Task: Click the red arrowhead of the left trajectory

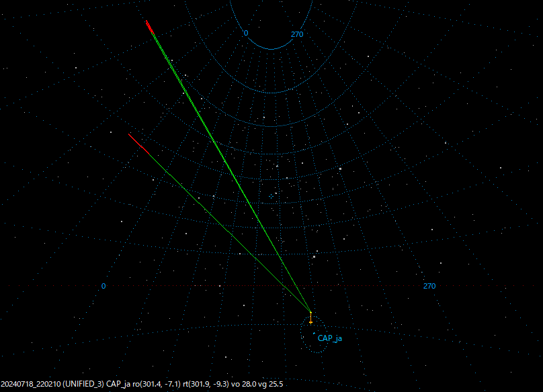Action: pyautogui.click(x=138, y=144)
